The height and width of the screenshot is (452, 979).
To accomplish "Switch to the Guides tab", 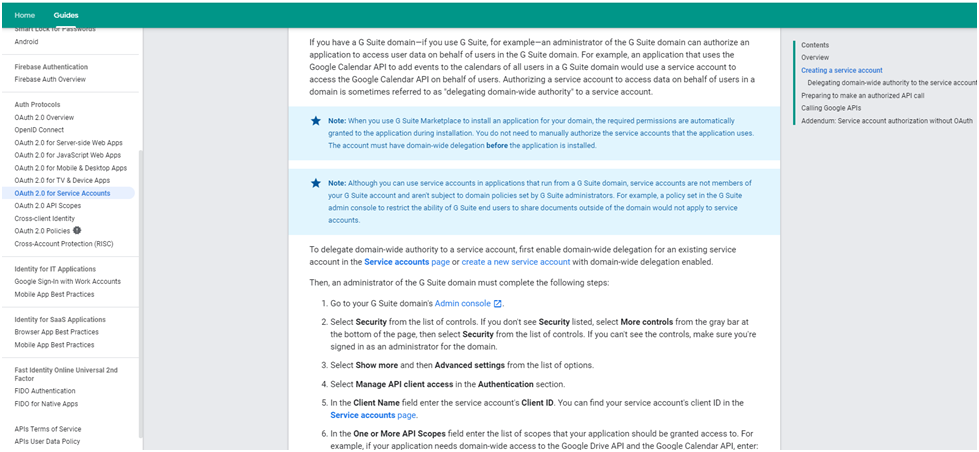I will (66, 15).
